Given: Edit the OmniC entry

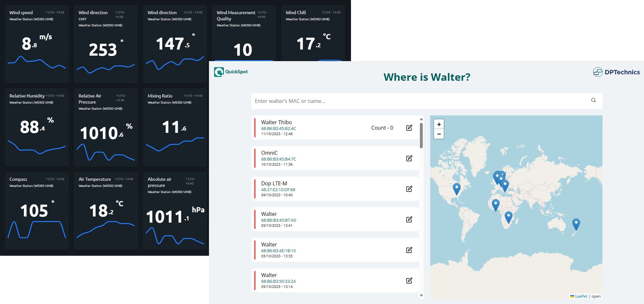Looking at the screenshot, I should 409,158.
